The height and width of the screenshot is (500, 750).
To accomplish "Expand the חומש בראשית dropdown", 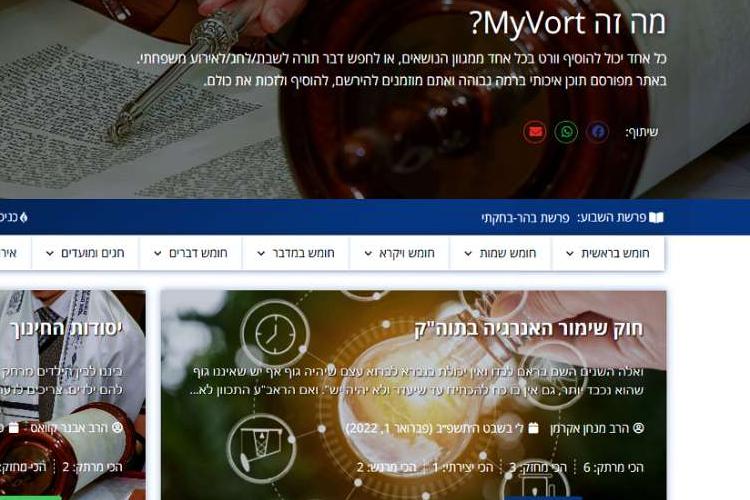I will coord(607,253).
